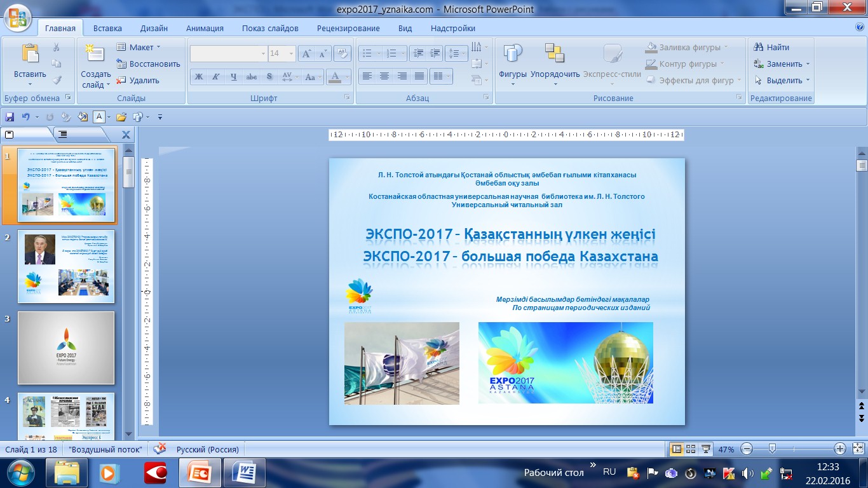The height and width of the screenshot is (488, 868).
Task: Click the save icon in quick access toolbar
Action: point(10,117)
